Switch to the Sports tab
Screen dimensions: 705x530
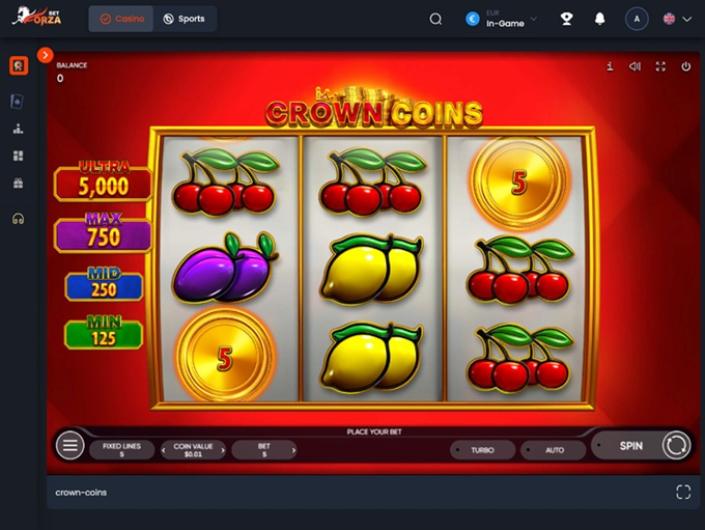point(184,19)
